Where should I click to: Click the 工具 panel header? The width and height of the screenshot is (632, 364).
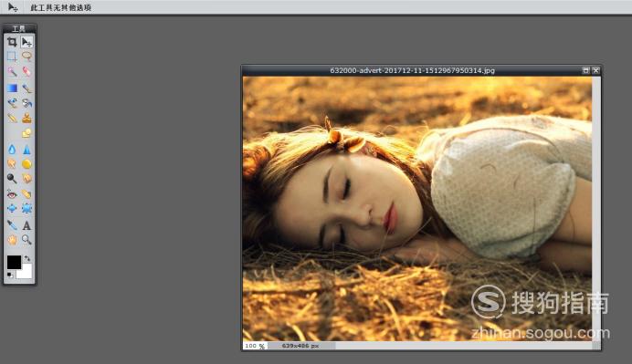coord(19,28)
